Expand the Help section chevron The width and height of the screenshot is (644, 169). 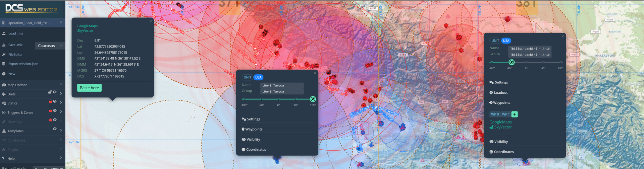(x=61, y=158)
